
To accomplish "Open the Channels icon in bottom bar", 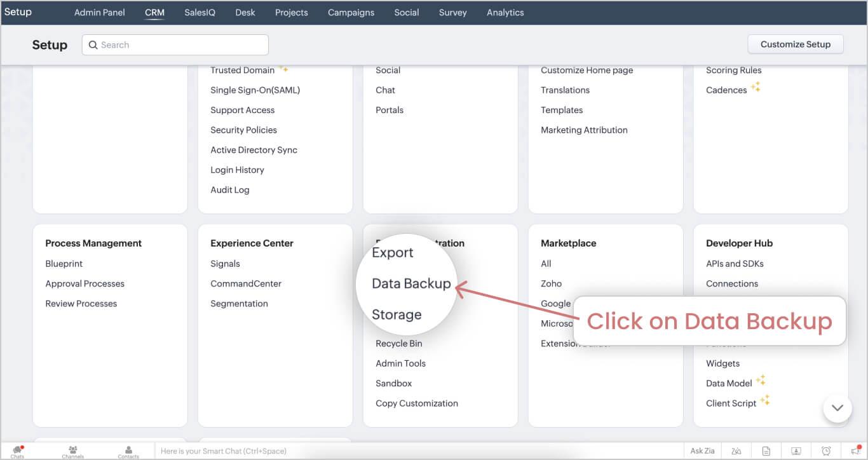I will click(x=72, y=450).
